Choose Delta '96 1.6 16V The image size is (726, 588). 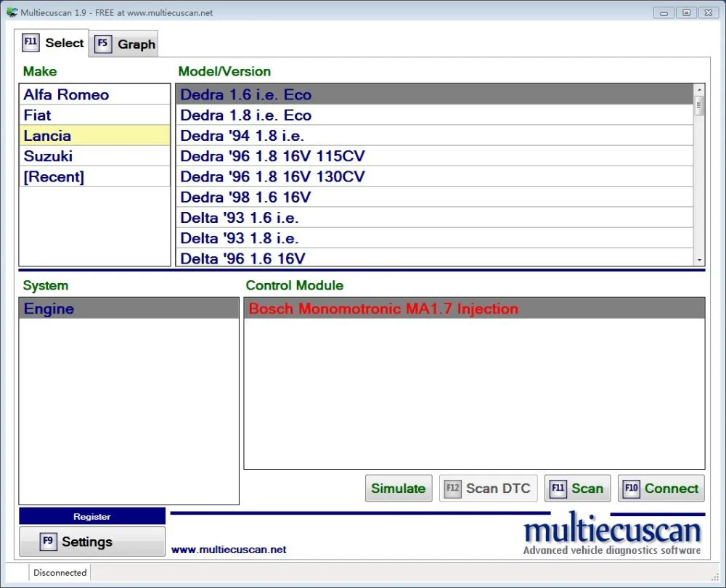(434, 258)
